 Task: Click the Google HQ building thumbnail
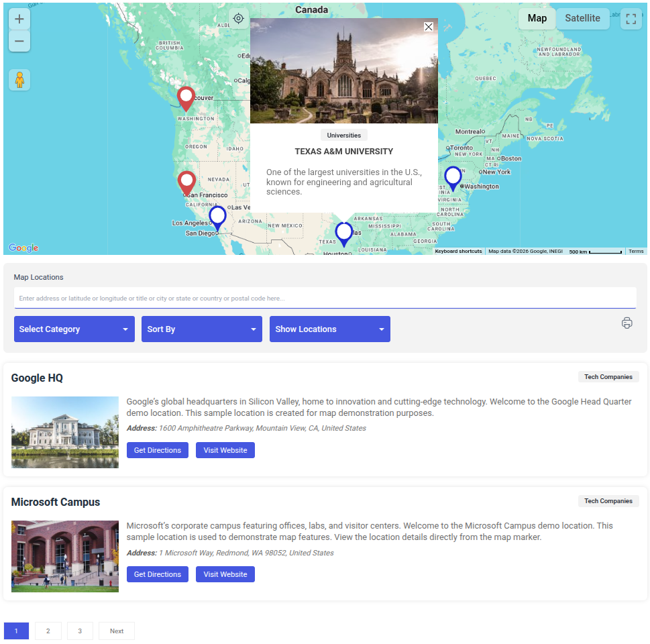coord(64,433)
